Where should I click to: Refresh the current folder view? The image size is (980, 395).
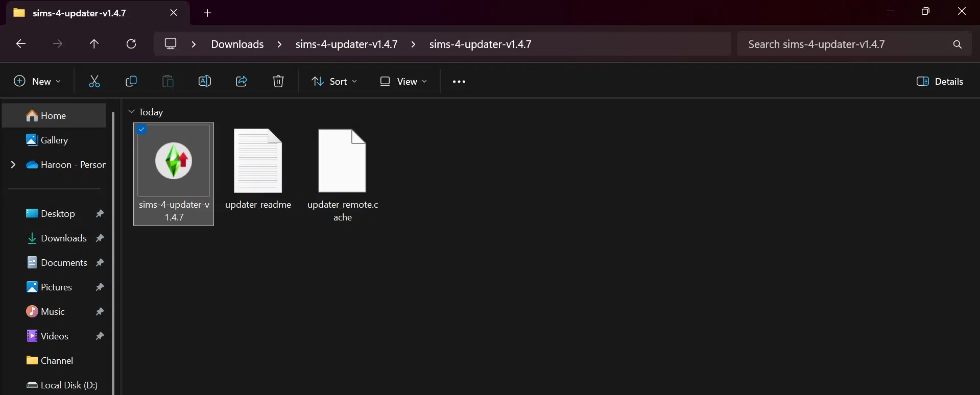tap(131, 44)
